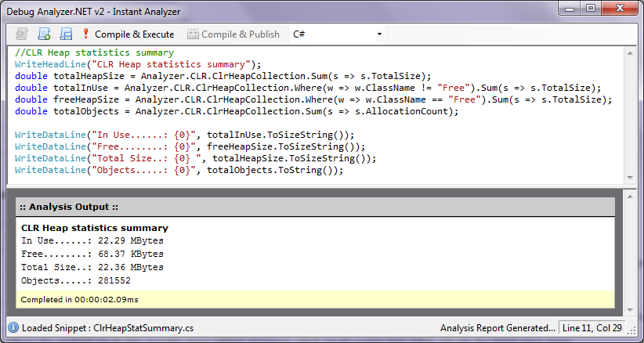Click the first grayed-out script toolbar icon

pyautogui.click(x=22, y=34)
